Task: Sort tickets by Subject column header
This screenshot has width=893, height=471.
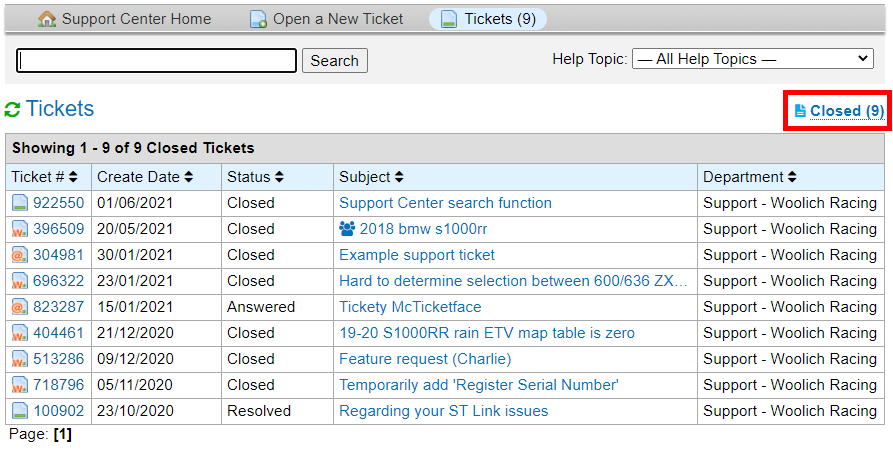Action: tap(371, 177)
